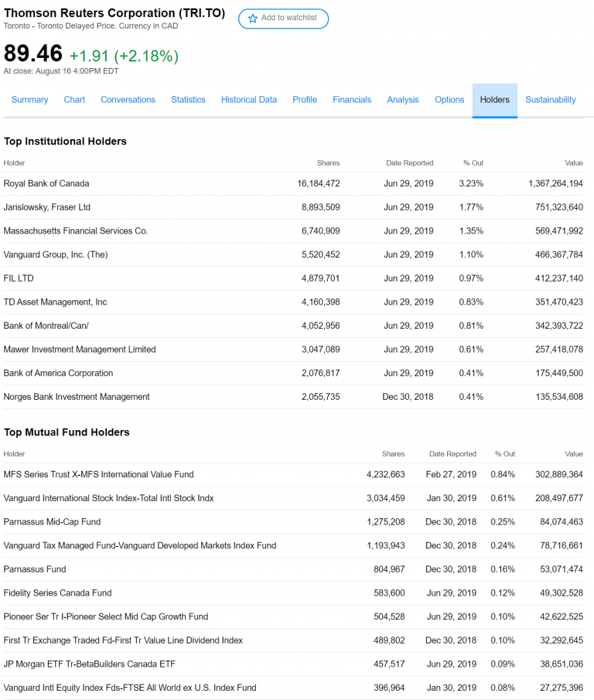Click the Feb 27, 2019 reported date
Image resolution: width=594 pixels, height=700 pixels.
point(451,474)
